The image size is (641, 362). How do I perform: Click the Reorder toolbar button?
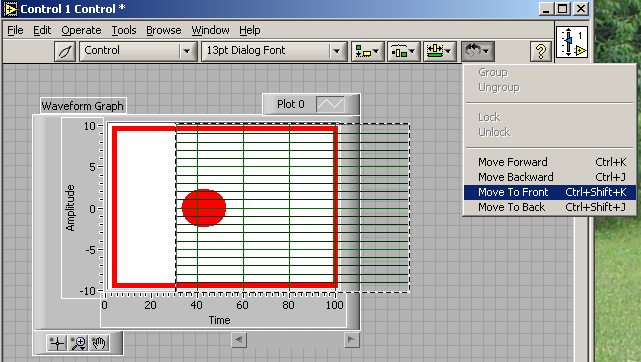(x=478, y=51)
